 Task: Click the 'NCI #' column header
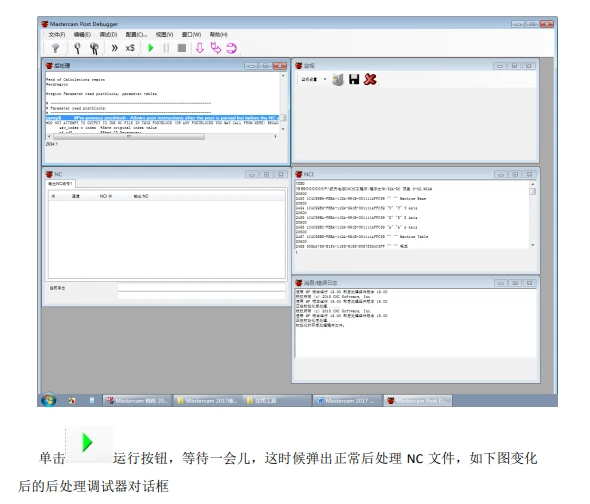click(106, 196)
